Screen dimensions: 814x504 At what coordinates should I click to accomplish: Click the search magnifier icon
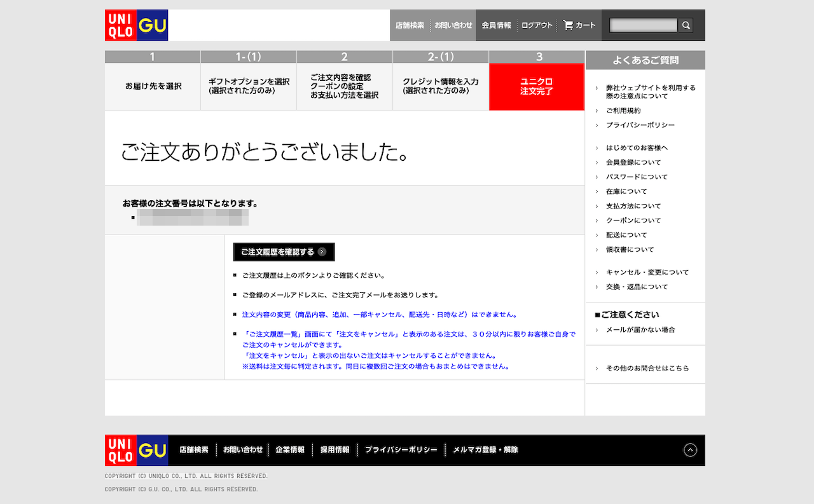pyautogui.click(x=686, y=25)
